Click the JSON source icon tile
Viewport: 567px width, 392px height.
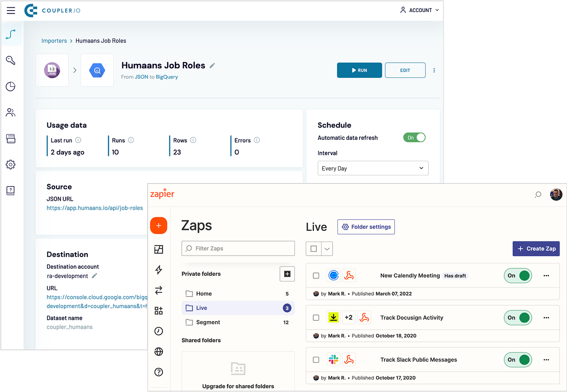click(52, 70)
